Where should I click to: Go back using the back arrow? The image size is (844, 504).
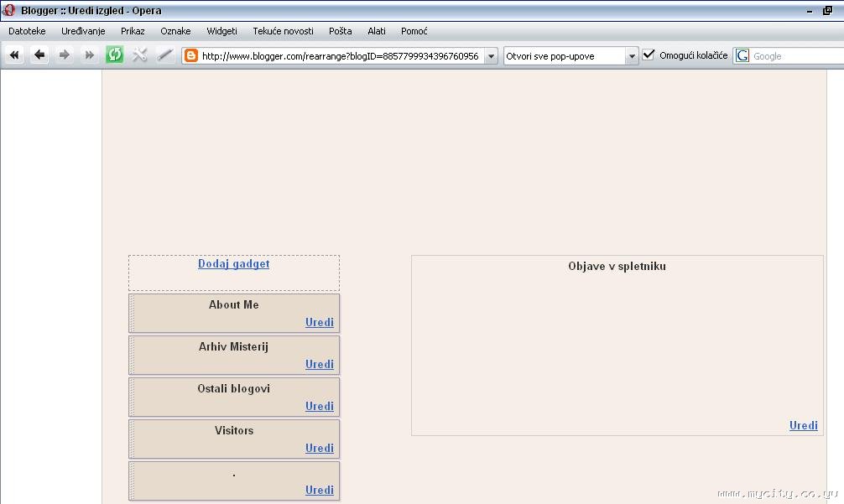coord(39,55)
